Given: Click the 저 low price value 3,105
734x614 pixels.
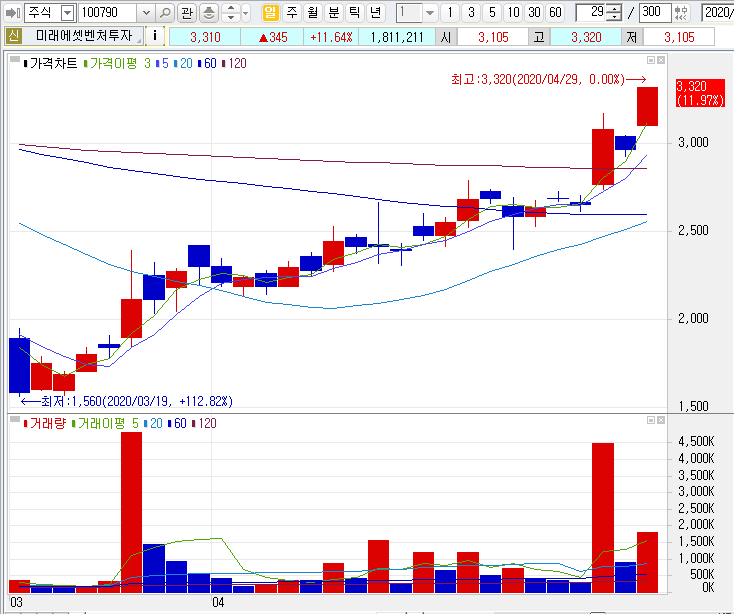Looking at the screenshot, I should pyautogui.click(x=679, y=37).
